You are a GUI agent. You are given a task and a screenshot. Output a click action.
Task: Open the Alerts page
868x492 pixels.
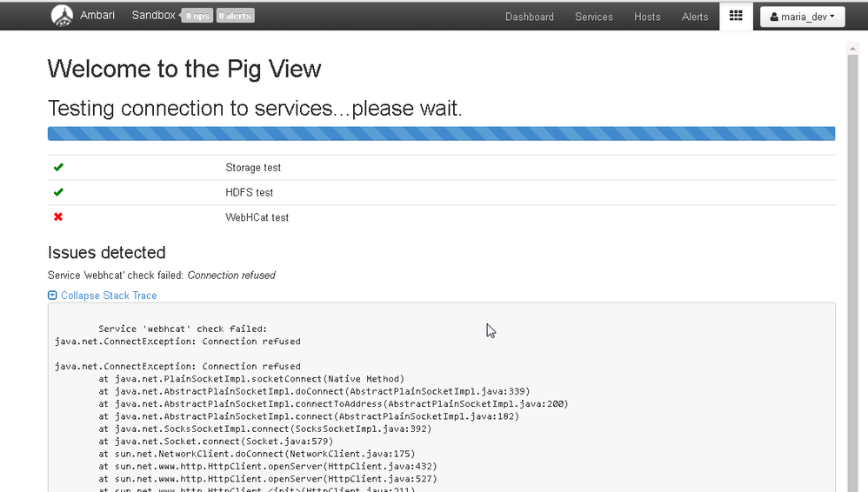tap(695, 17)
